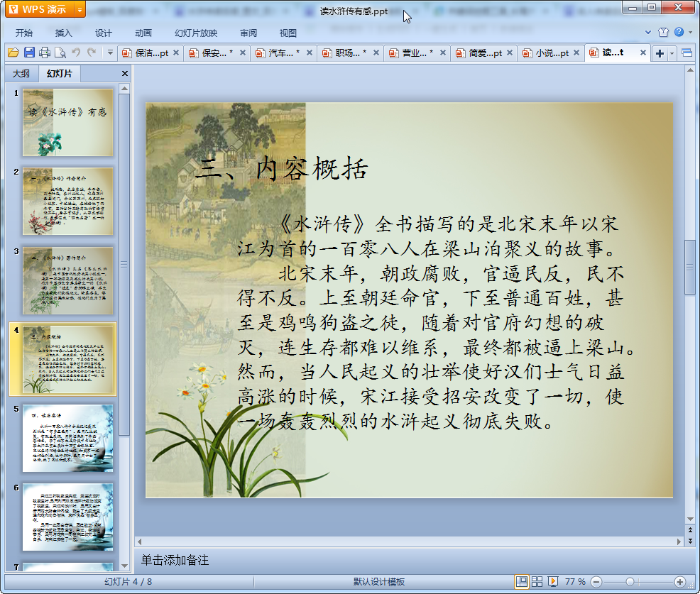The height and width of the screenshot is (594, 700).
Task: Click the window arrangement icon beside tabs
Action: point(687,53)
